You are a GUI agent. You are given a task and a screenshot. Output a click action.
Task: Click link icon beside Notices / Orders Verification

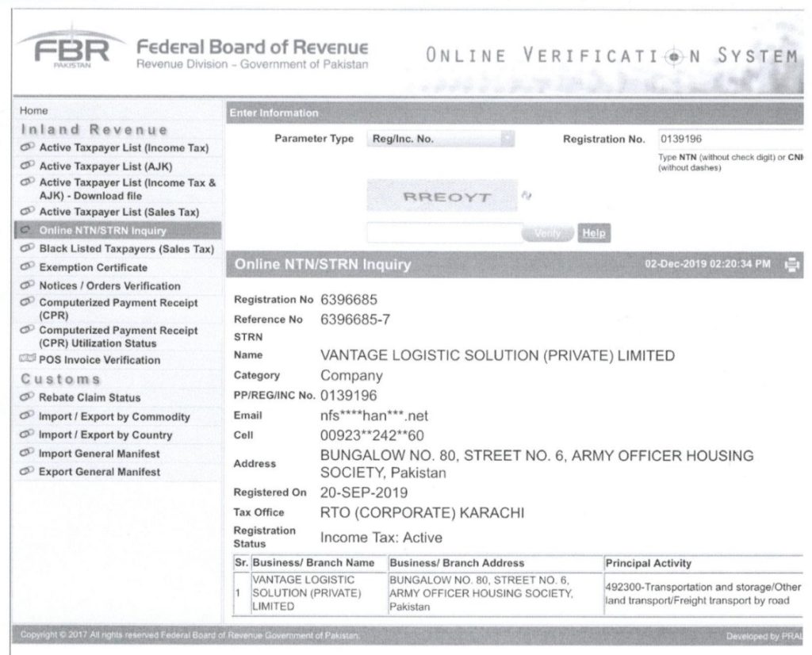tap(27, 285)
